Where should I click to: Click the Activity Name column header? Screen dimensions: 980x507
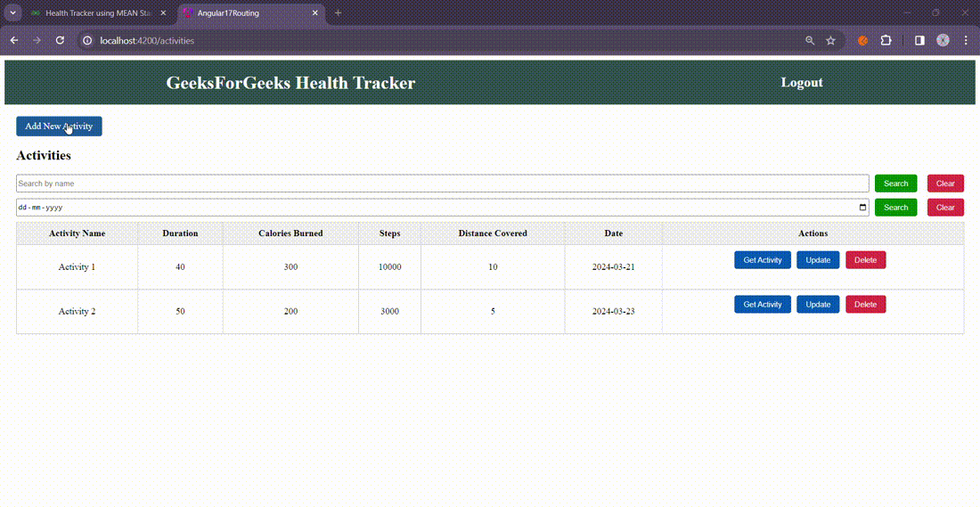pos(77,233)
